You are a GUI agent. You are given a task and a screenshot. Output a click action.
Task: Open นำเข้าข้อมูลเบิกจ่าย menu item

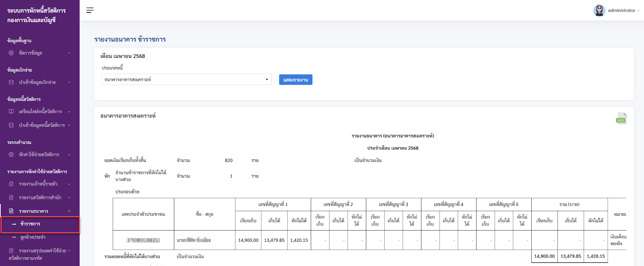(40, 82)
